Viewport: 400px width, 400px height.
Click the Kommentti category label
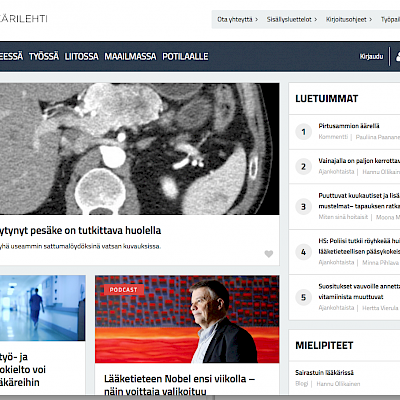pyautogui.click(x=333, y=137)
